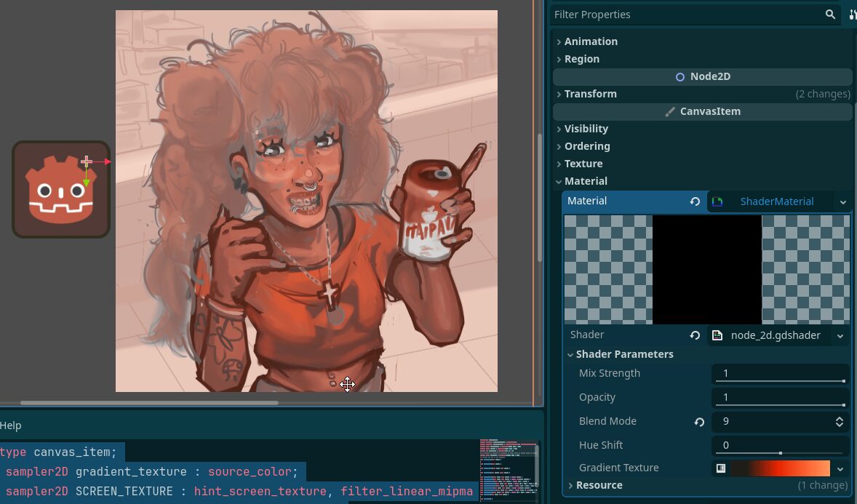857x504 pixels.
Task: Click the node_2d.gdshader file icon
Action: tap(717, 335)
